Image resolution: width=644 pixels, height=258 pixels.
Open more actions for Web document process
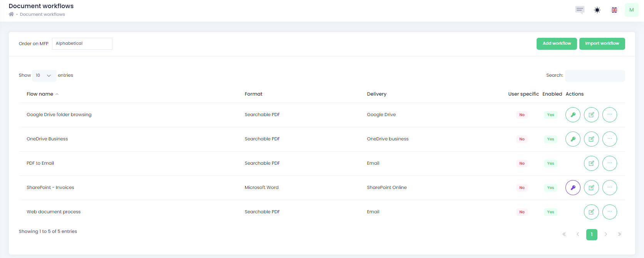(610, 212)
